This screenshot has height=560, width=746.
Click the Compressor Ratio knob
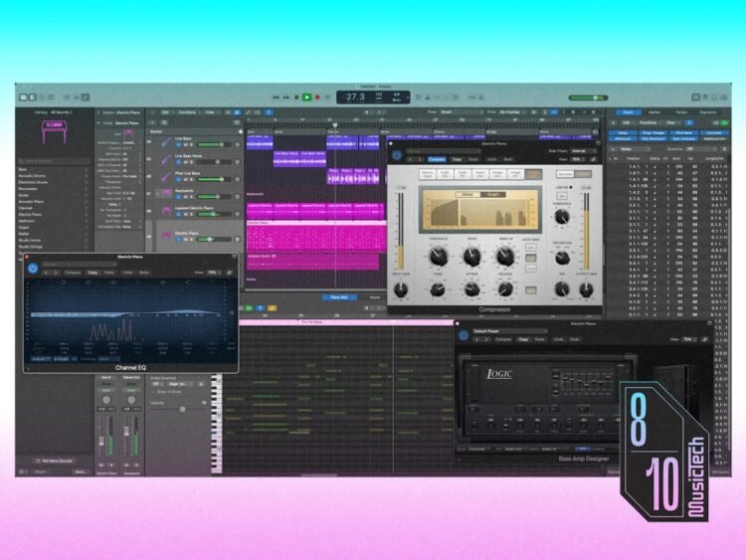click(x=471, y=256)
